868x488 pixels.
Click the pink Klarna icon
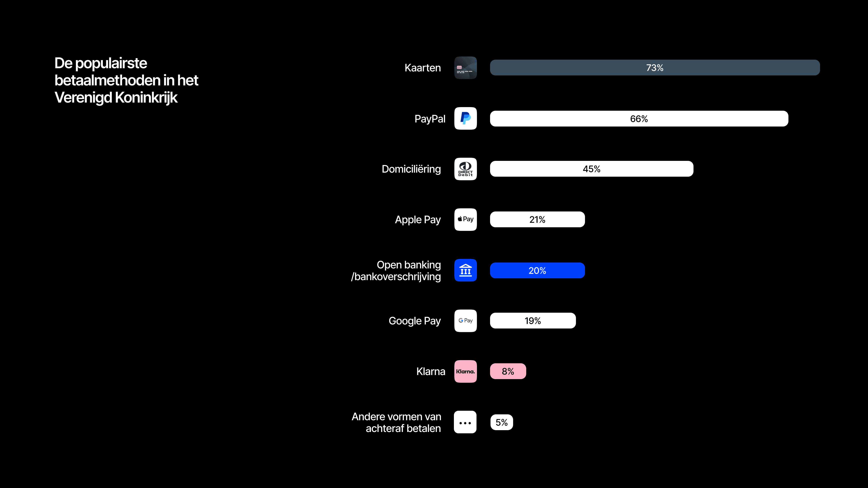click(x=465, y=371)
